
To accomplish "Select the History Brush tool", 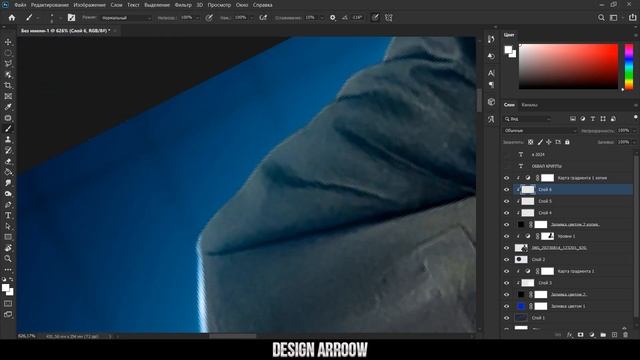I will click(8, 150).
